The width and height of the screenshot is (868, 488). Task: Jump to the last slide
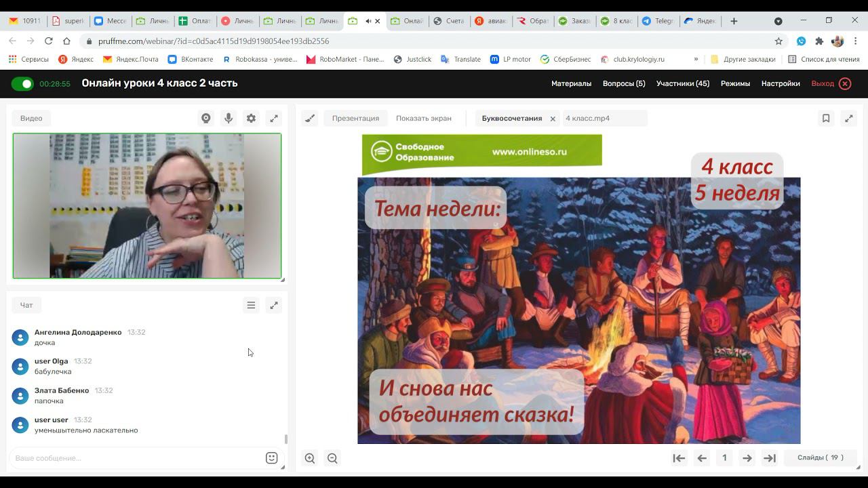click(770, 458)
